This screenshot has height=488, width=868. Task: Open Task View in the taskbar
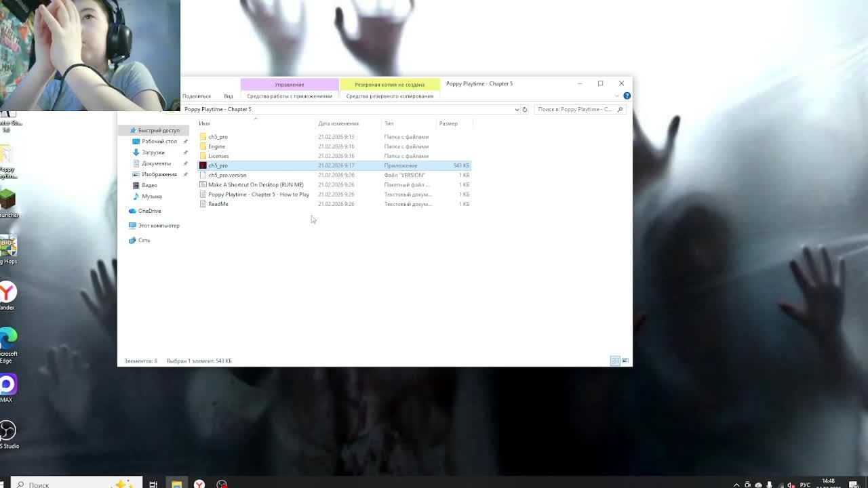(x=153, y=484)
